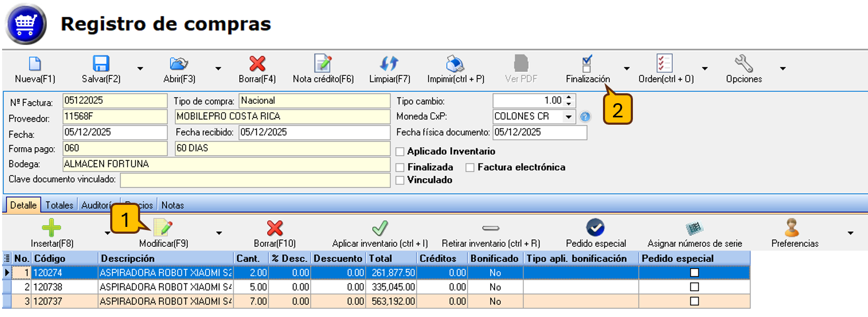
Task: Click the Pedido especial icon
Action: (x=595, y=228)
